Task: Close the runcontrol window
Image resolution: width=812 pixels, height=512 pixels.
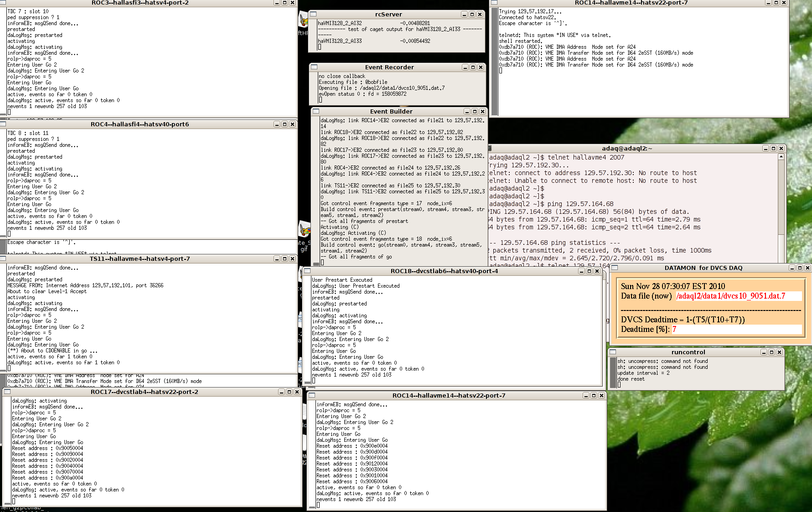Action: coord(779,352)
